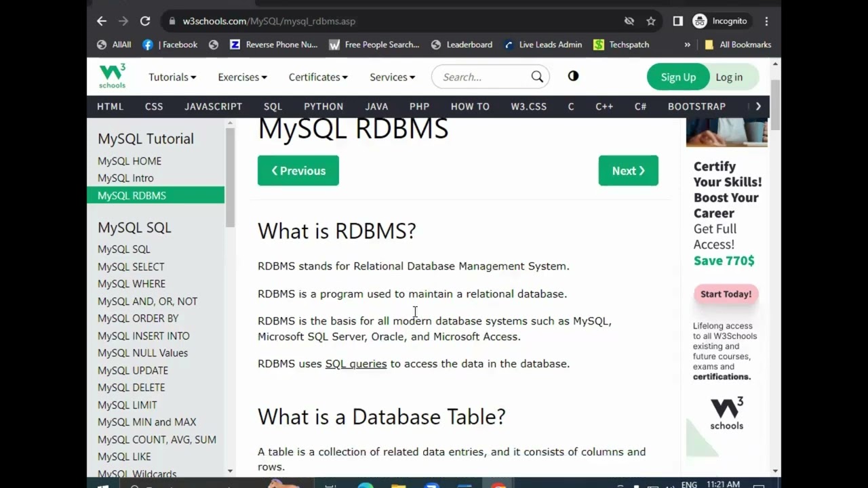Open W3.CSS in the topic bar
The width and height of the screenshot is (868, 488).
(528, 106)
